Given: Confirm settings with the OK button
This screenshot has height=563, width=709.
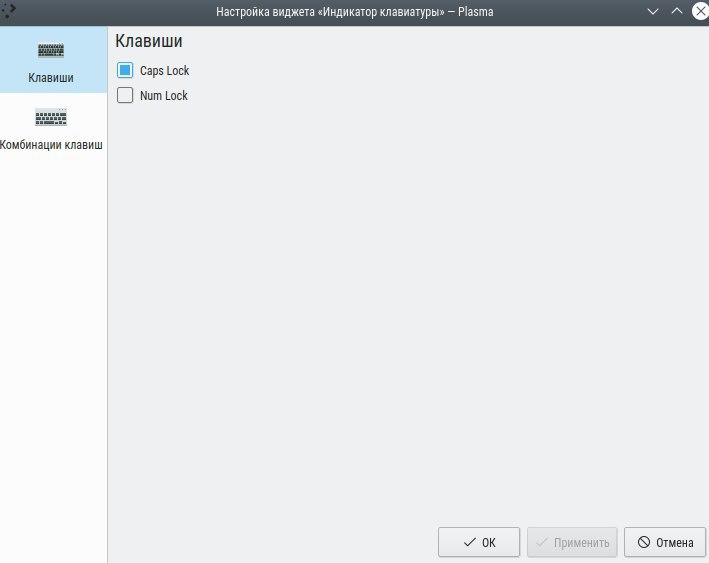Looking at the screenshot, I should tap(479, 542).
